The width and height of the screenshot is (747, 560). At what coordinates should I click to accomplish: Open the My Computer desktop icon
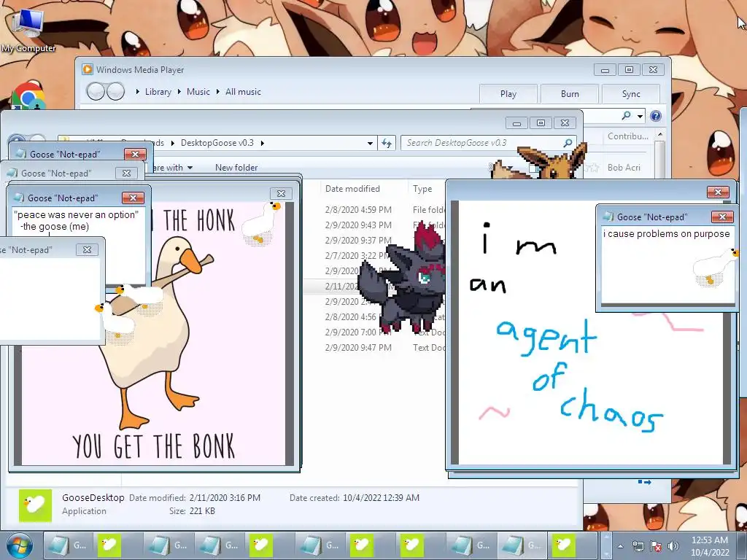28,29
